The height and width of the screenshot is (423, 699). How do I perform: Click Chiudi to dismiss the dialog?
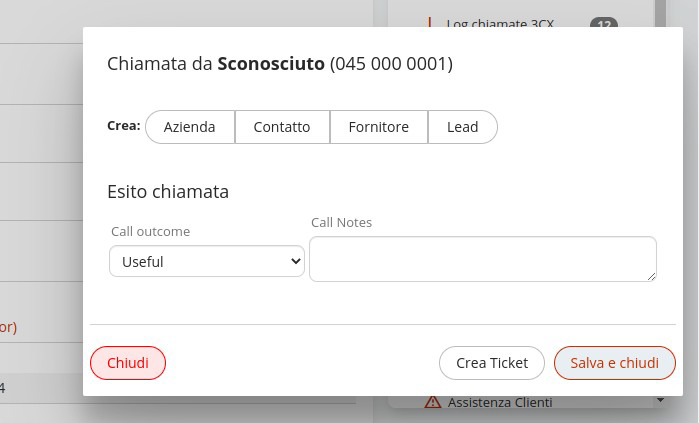(x=128, y=363)
